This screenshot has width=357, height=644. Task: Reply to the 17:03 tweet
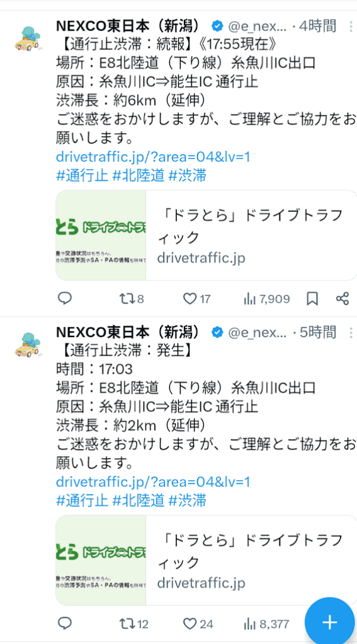click(65, 624)
